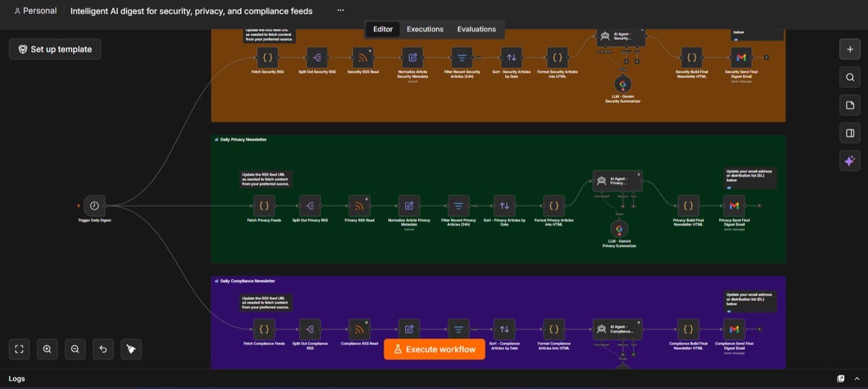This screenshot has height=389, width=868.
Task: Open Format Compliance Articles into HTML node
Action: click(554, 329)
